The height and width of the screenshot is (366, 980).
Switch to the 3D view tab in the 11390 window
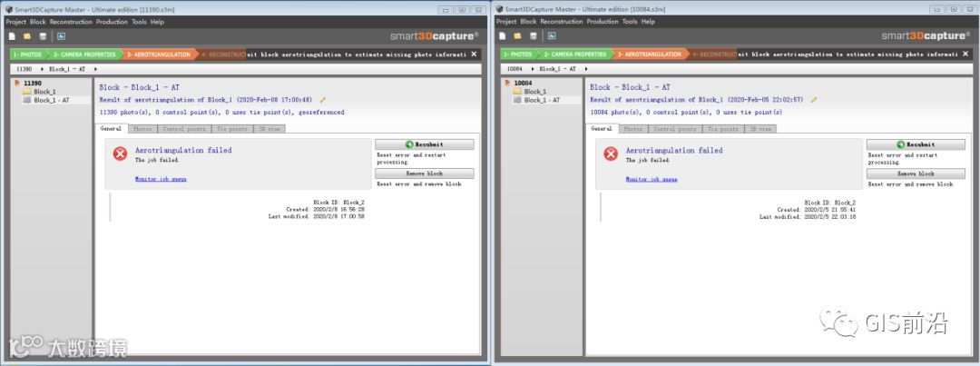(269, 129)
